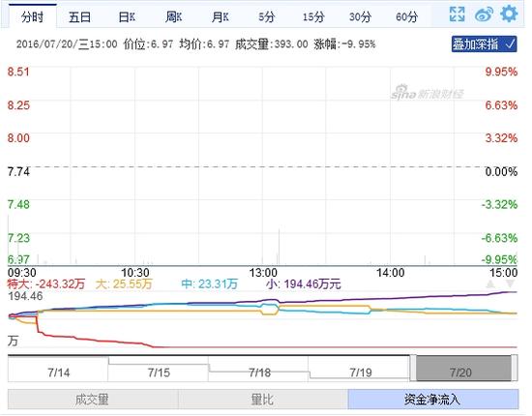
Task: Select the 5分 interval tab
Action: [266, 16]
